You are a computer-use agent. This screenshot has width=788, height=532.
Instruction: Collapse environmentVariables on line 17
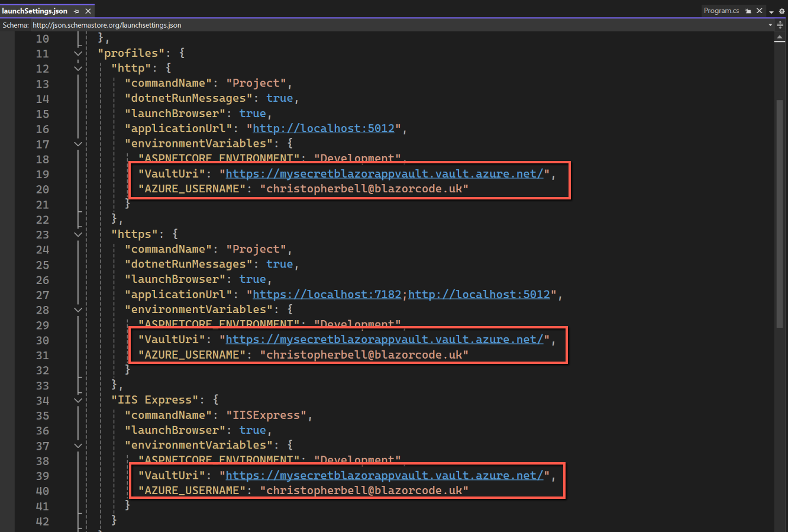(78, 144)
